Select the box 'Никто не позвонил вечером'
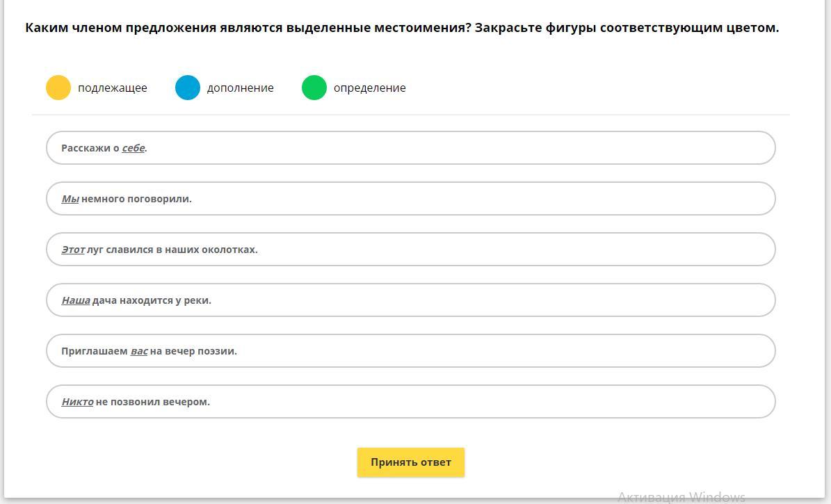 [410, 402]
